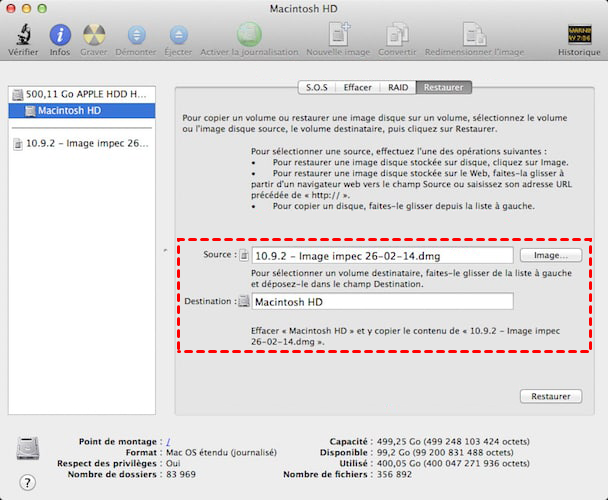Click the Utilisé value 400,05 Go

(453, 463)
